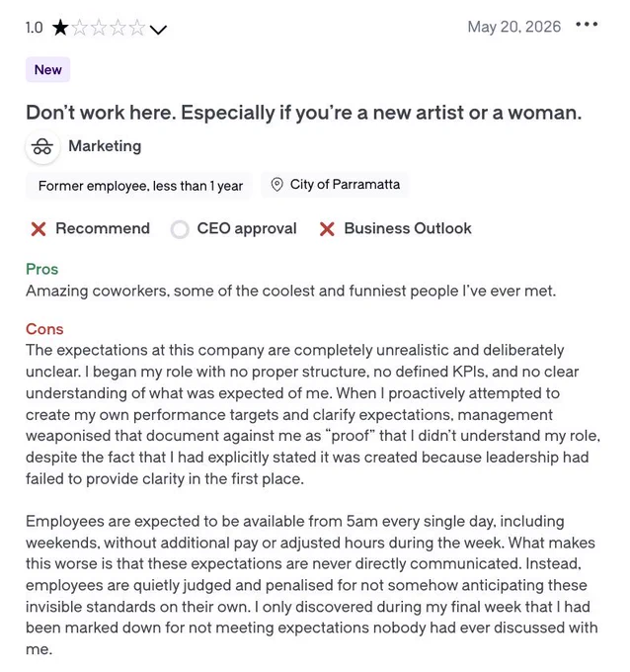The height and width of the screenshot is (672, 630).
Task: Click the 1.0 rating number
Action: pos(34,28)
